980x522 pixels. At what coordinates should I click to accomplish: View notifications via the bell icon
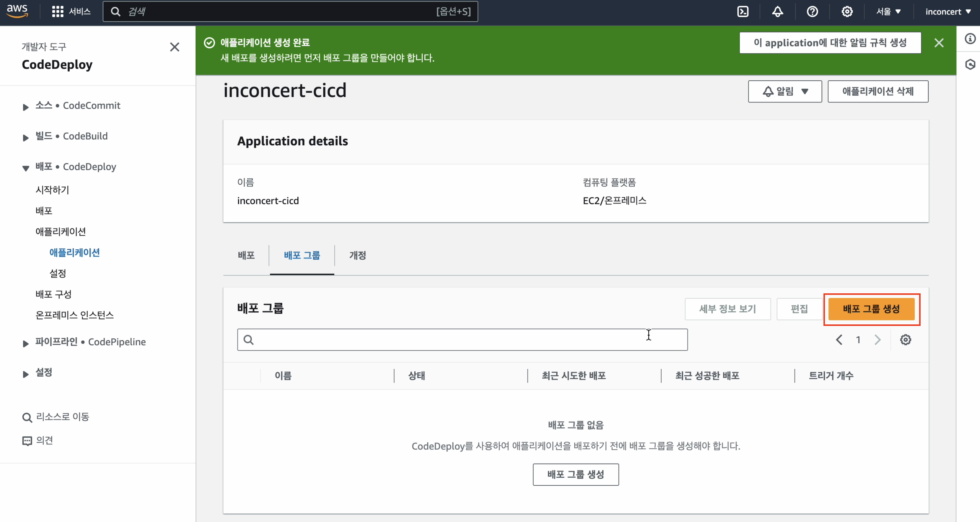777,11
